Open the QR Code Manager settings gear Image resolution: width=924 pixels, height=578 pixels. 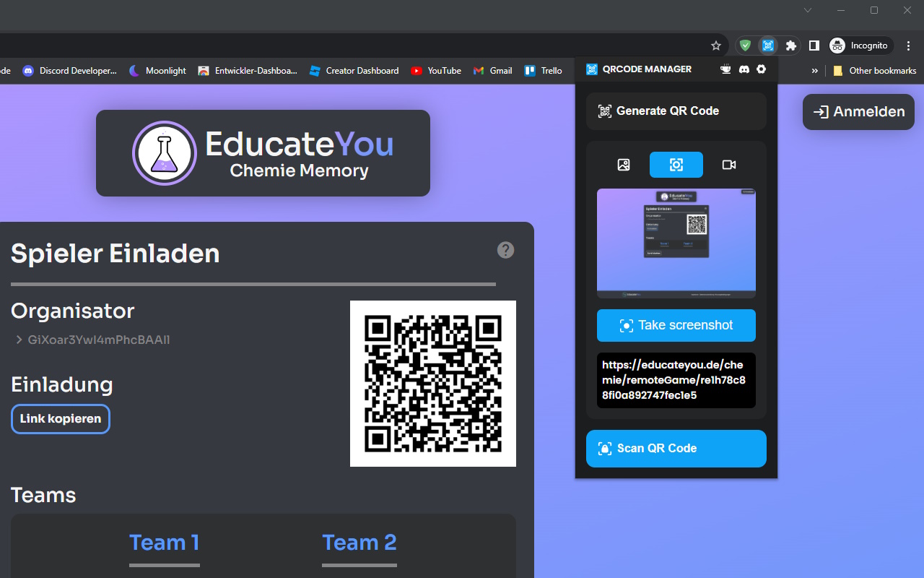[x=761, y=69]
